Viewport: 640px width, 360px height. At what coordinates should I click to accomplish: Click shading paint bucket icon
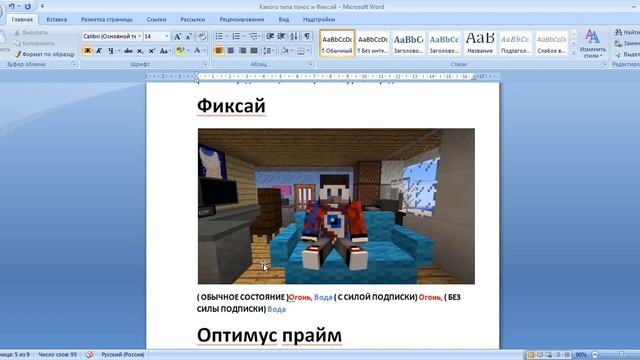(x=284, y=51)
